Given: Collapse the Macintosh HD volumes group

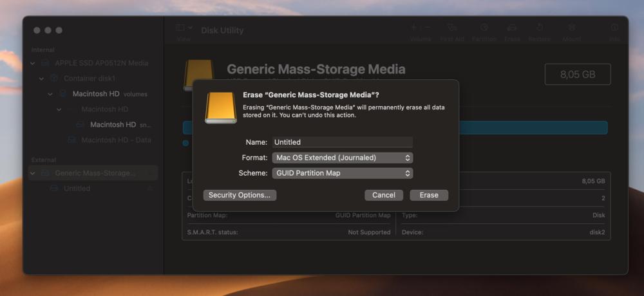Looking at the screenshot, I should (50, 94).
